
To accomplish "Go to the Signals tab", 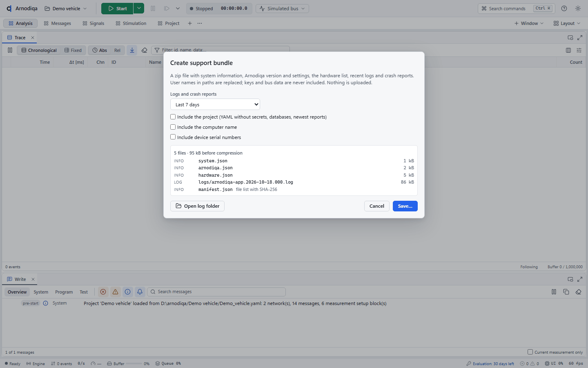I will click(x=93, y=23).
